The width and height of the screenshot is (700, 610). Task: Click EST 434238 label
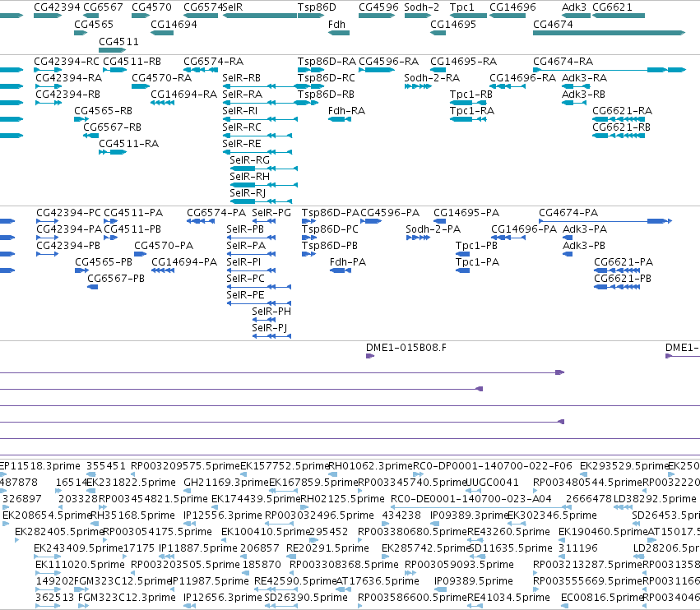tap(401, 515)
